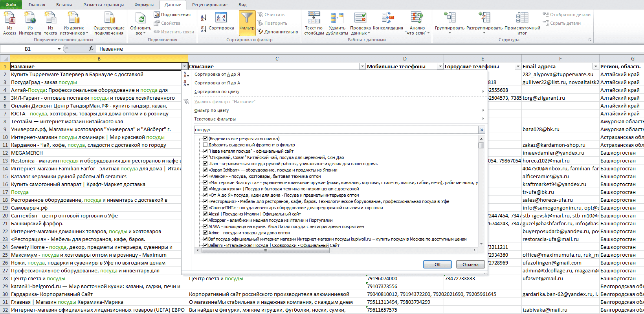This screenshot has height=314, width=644.
Task: Open 'Текст по столбцам' tool
Action: coord(314,24)
